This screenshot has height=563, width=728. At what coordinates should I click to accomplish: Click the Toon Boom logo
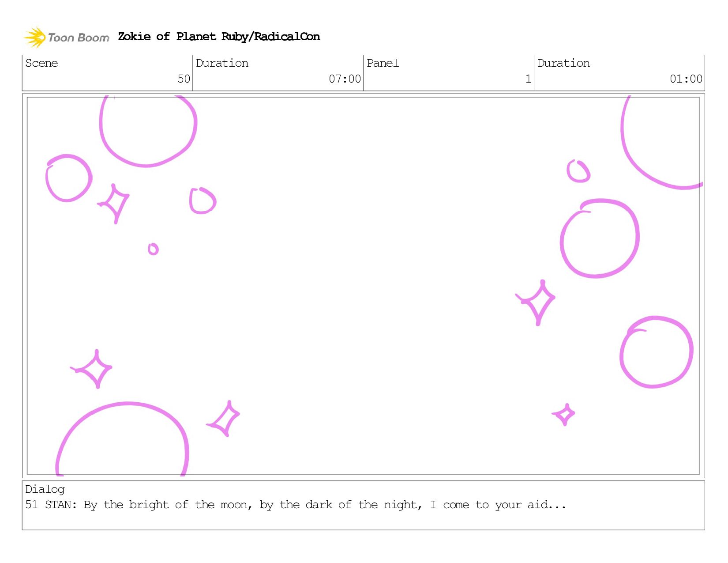click(x=66, y=37)
